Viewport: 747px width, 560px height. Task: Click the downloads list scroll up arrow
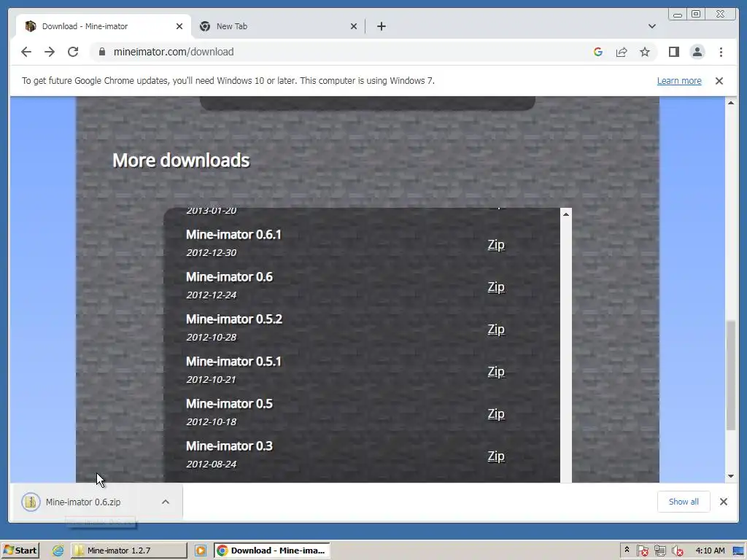click(x=566, y=214)
